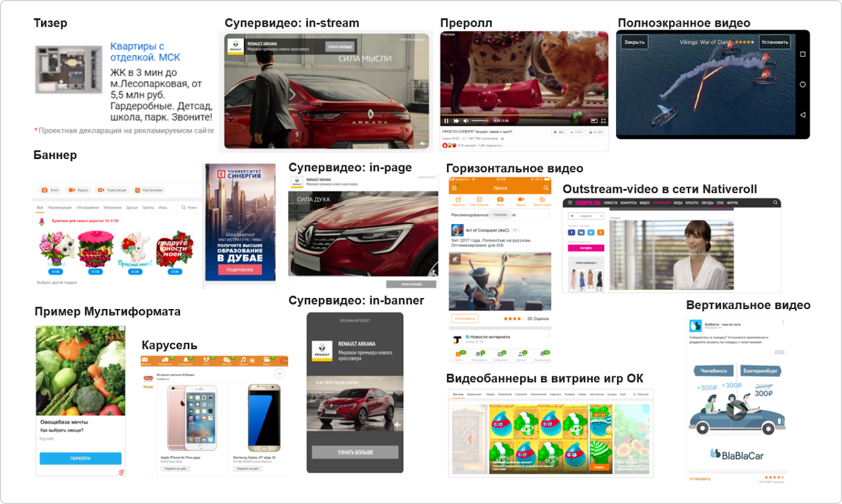Enter fullscreen in the preroll player
Screen dimensions: 842x504
pyautogui.click(x=603, y=121)
